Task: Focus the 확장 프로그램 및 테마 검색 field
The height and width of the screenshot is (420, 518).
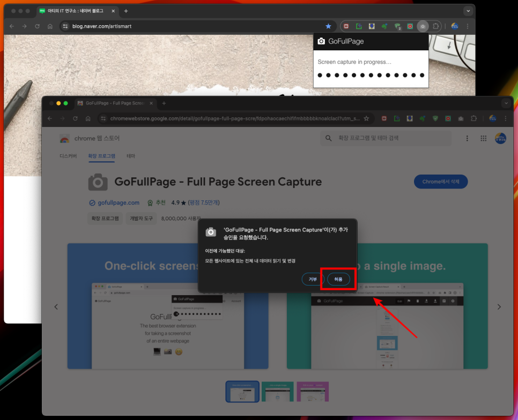Action: [386, 138]
